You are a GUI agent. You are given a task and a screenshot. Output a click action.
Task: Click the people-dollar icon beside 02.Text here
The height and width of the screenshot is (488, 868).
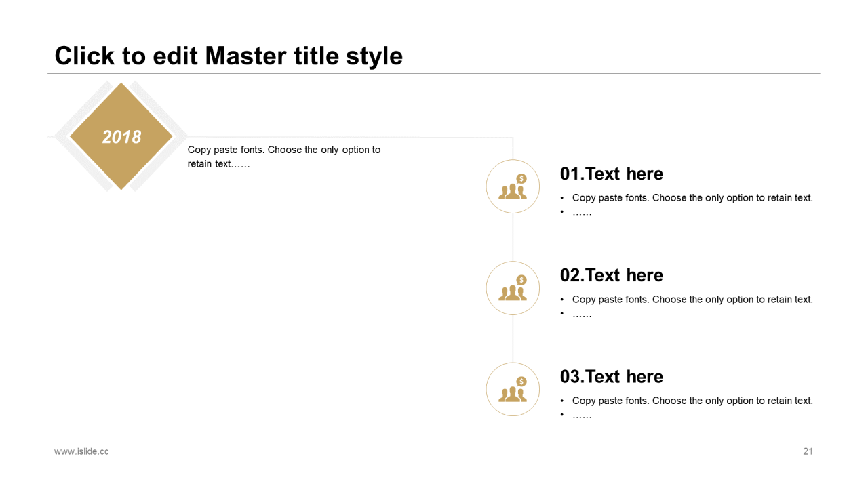coord(513,288)
